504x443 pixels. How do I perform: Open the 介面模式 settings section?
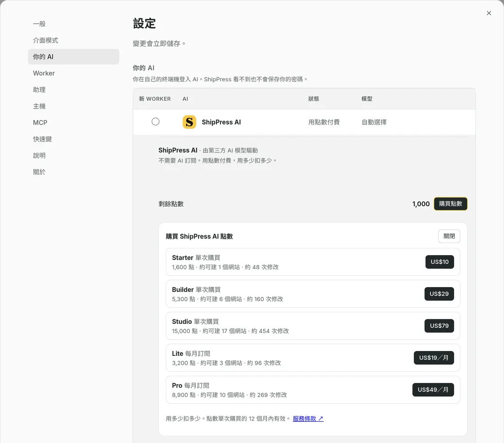(73, 40)
